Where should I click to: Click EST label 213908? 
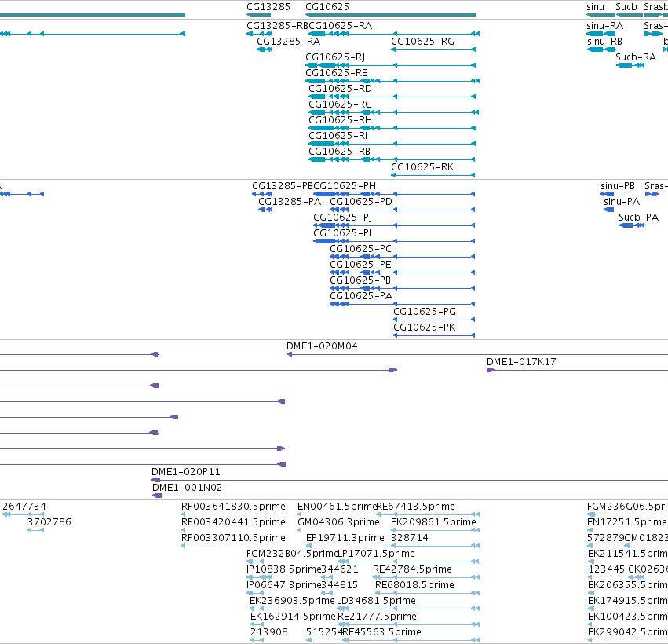point(269,632)
